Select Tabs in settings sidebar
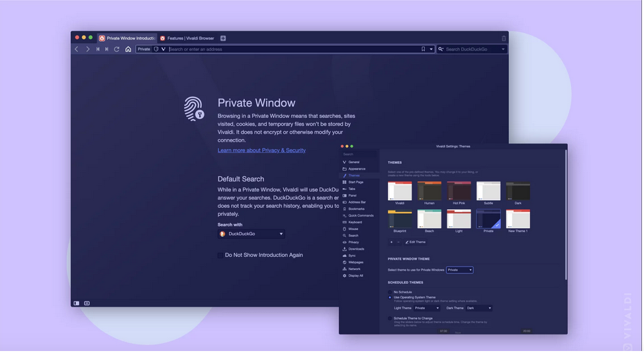This screenshot has height=353, width=644. tap(357, 189)
